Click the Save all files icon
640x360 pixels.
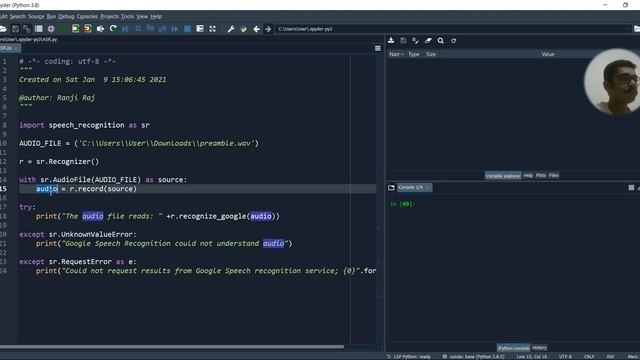[x=27, y=29]
